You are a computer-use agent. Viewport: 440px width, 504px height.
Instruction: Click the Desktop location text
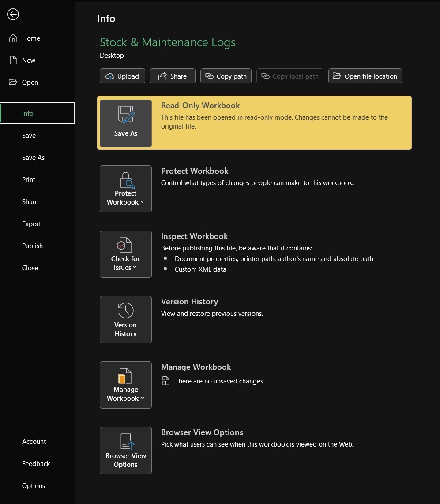[112, 55]
